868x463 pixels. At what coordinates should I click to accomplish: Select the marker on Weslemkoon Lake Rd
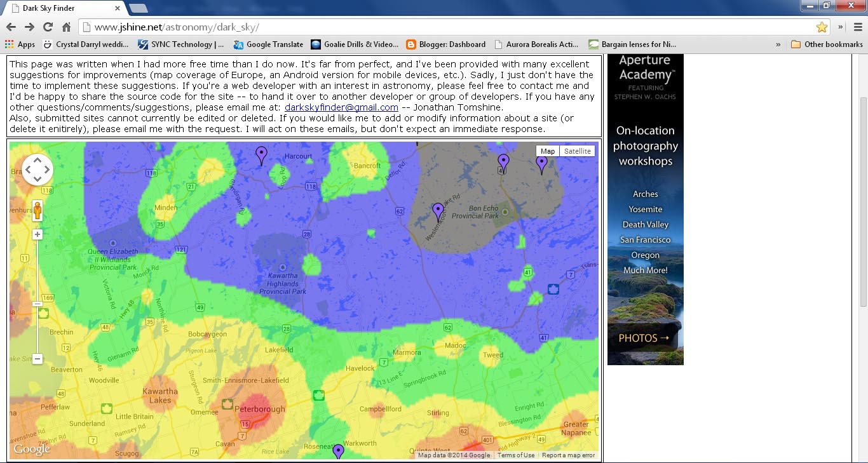click(438, 213)
